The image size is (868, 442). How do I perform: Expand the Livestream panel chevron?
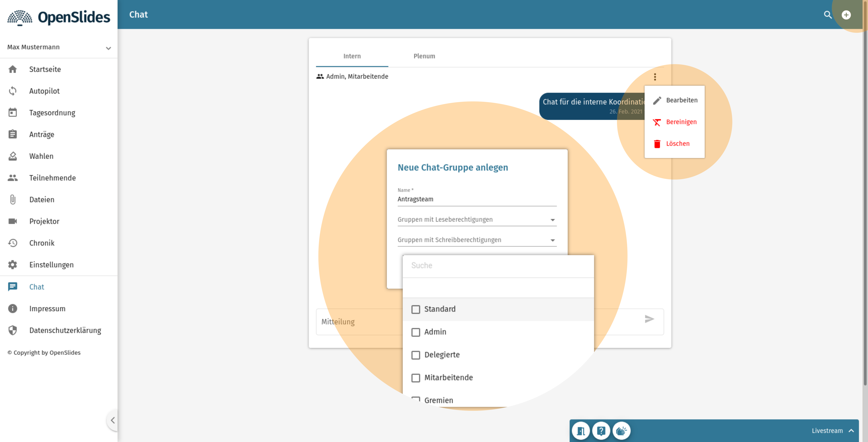click(x=851, y=431)
